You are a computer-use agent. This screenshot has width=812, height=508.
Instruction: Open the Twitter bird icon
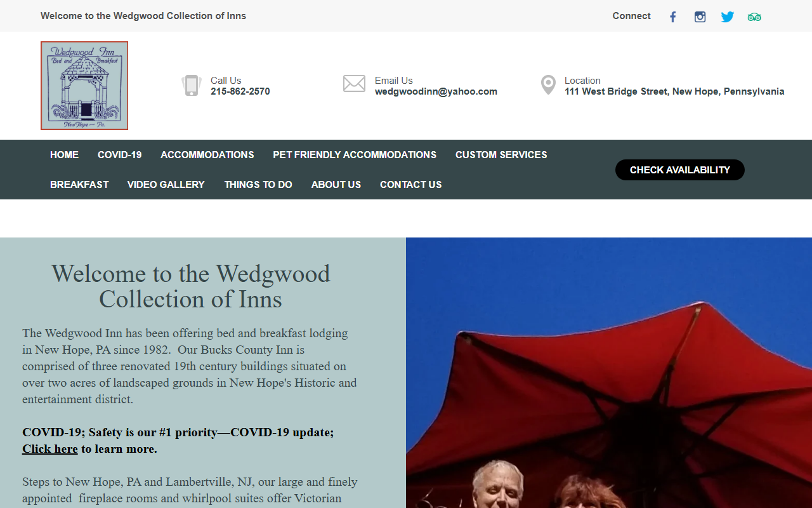pos(728,17)
